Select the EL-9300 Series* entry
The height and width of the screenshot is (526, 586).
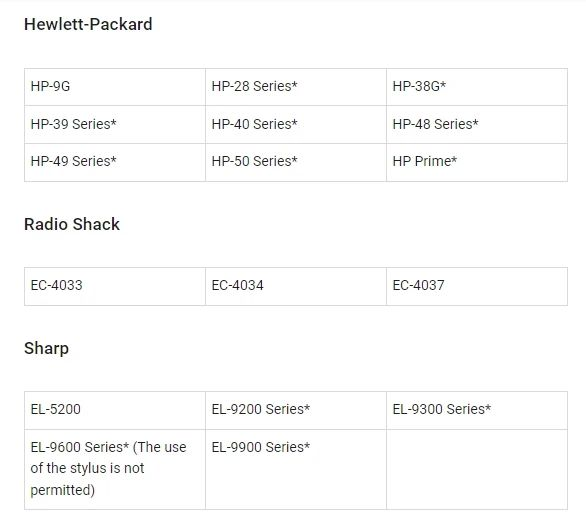coord(477,410)
